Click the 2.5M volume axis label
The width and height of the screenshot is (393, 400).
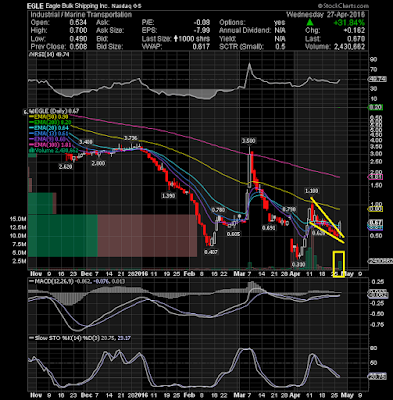[x=19, y=261]
